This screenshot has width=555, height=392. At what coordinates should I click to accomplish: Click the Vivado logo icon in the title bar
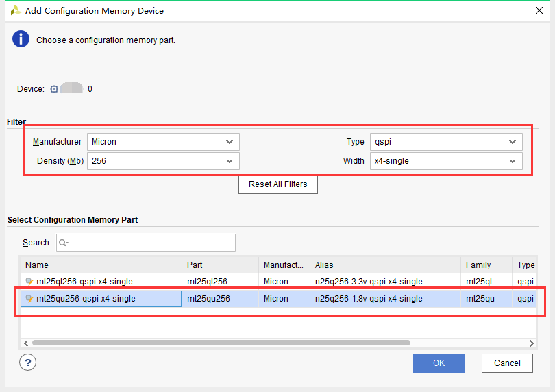(16, 10)
